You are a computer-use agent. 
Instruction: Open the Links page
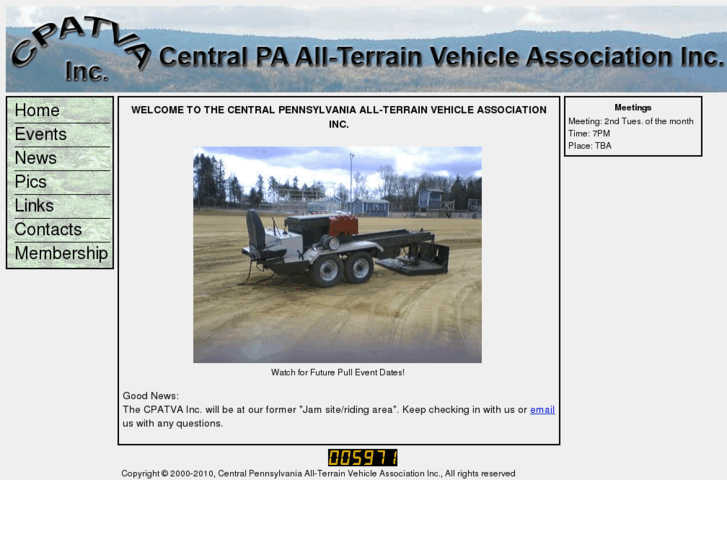34,205
